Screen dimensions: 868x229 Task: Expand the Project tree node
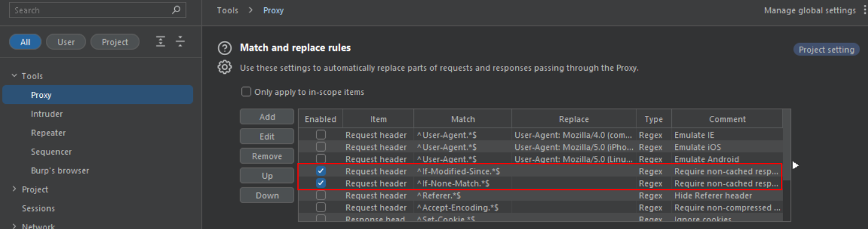(14, 189)
